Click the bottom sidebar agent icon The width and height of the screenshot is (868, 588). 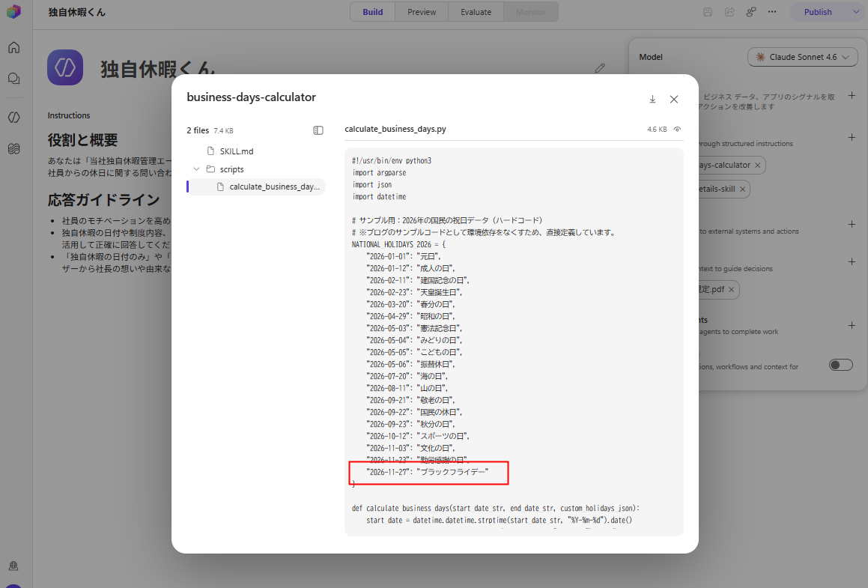[13, 566]
